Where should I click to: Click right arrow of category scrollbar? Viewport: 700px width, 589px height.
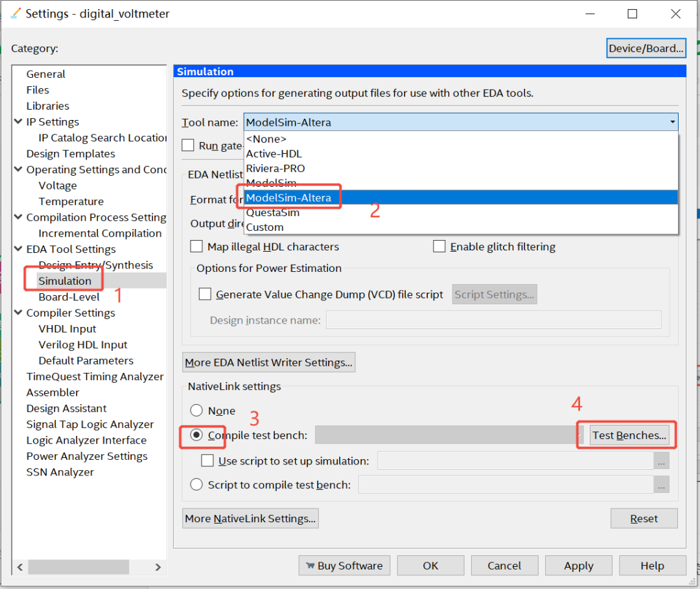pos(157,567)
